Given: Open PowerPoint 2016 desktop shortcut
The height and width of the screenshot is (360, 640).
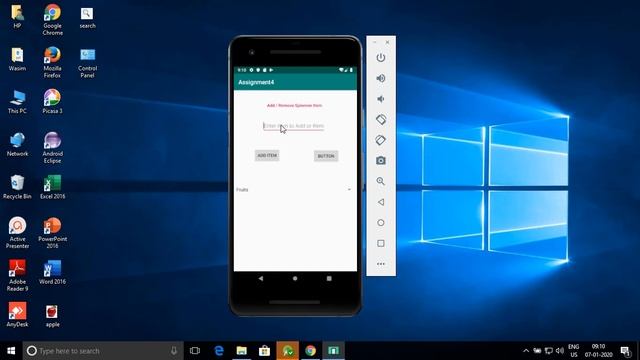Looking at the screenshot, I should tap(52, 233).
